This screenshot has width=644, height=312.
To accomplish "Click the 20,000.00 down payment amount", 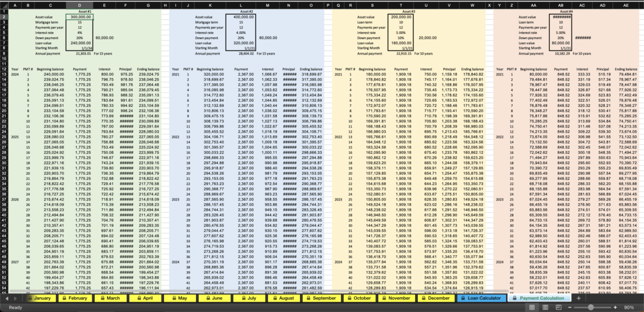I will 427,38.
